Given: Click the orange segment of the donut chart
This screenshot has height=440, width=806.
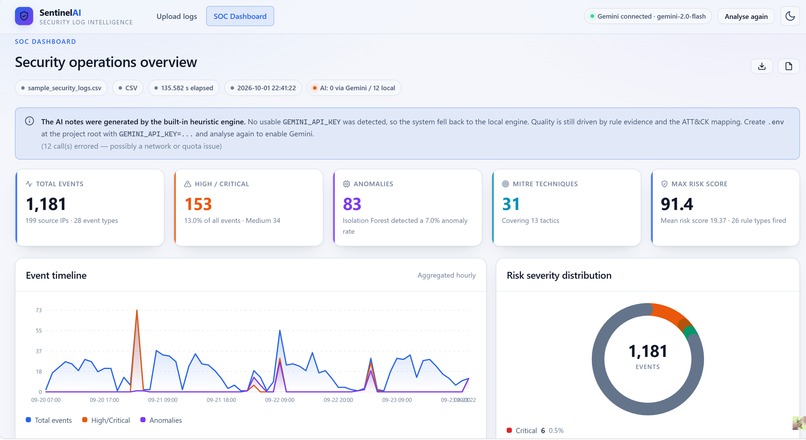Looking at the screenshot, I should coord(668,313).
